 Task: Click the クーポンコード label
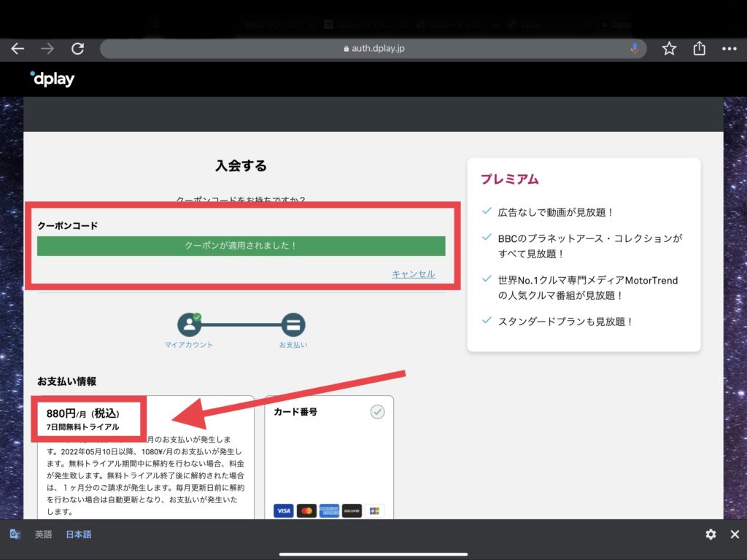pos(68,226)
